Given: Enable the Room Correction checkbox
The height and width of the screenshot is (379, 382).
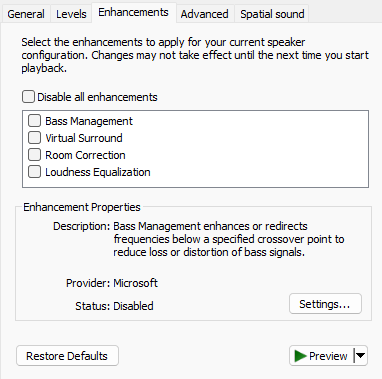Looking at the screenshot, I should [34, 155].
